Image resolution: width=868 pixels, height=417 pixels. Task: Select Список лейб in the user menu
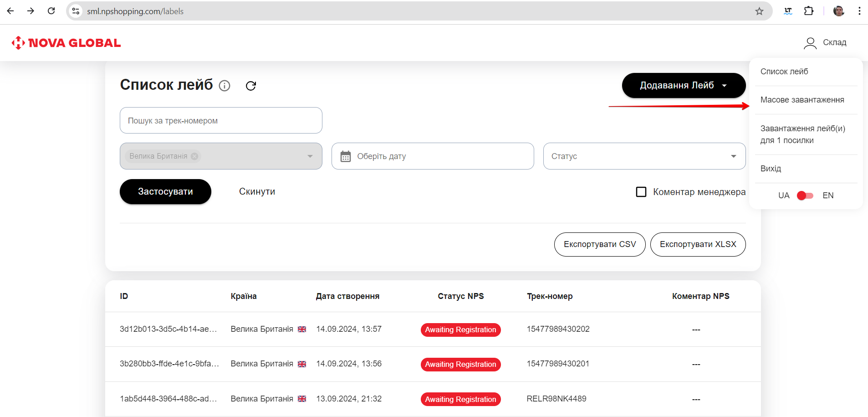784,72
